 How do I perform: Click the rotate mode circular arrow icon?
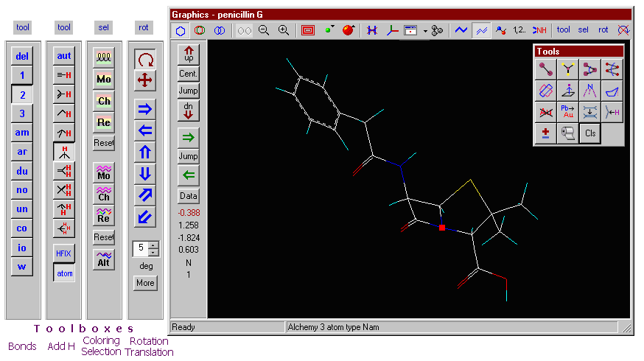coord(145,60)
